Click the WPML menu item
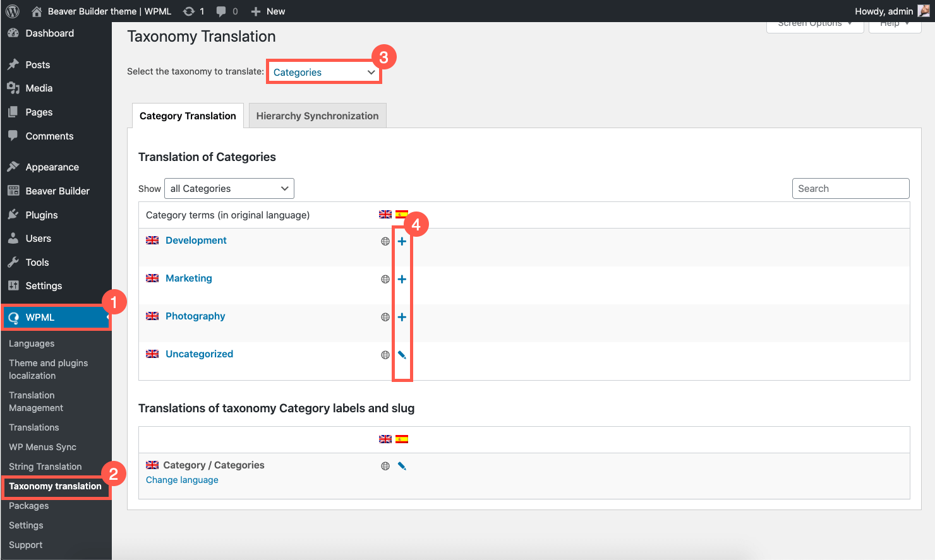 [56, 318]
